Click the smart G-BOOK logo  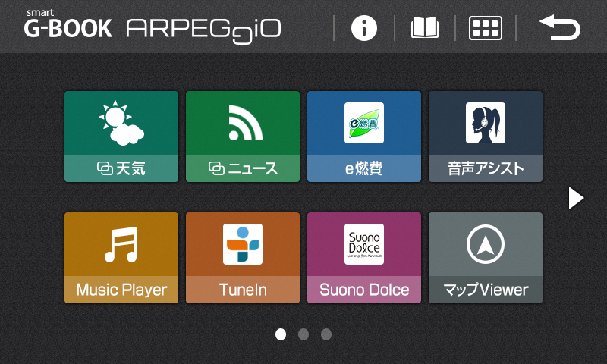click(x=68, y=24)
